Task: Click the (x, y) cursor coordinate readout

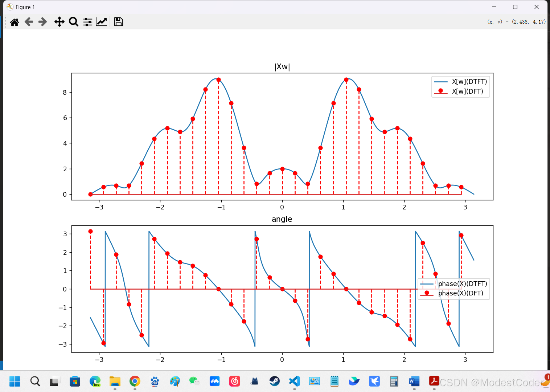Action: click(x=516, y=22)
